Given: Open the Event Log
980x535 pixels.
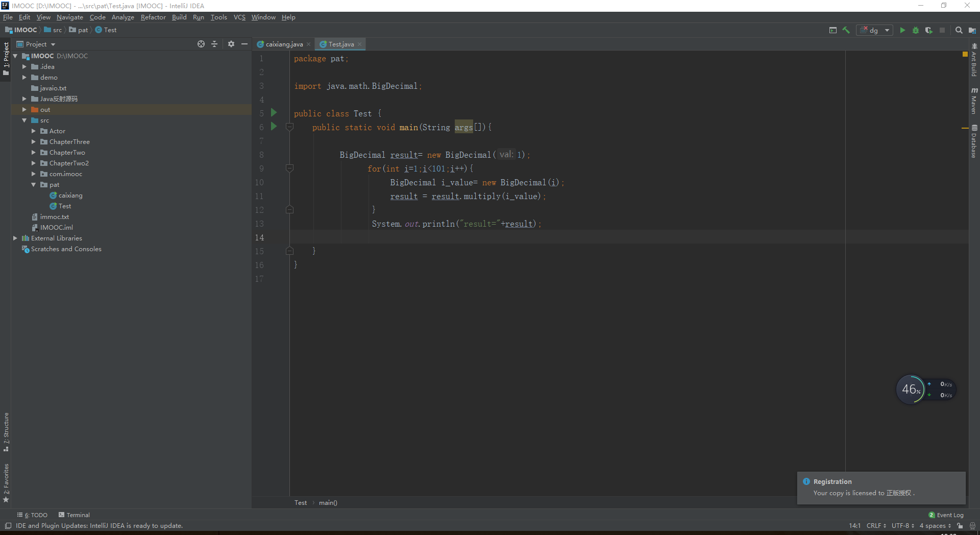Looking at the screenshot, I should pyautogui.click(x=946, y=515).
